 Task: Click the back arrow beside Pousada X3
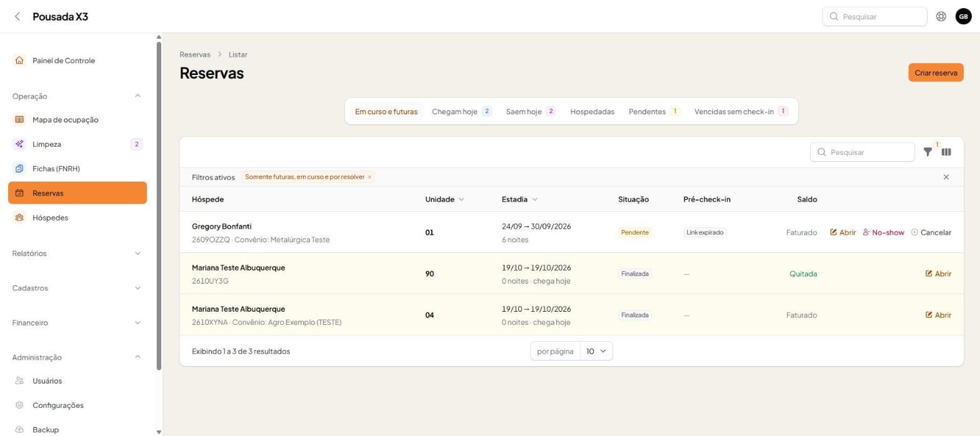[17, 17]
